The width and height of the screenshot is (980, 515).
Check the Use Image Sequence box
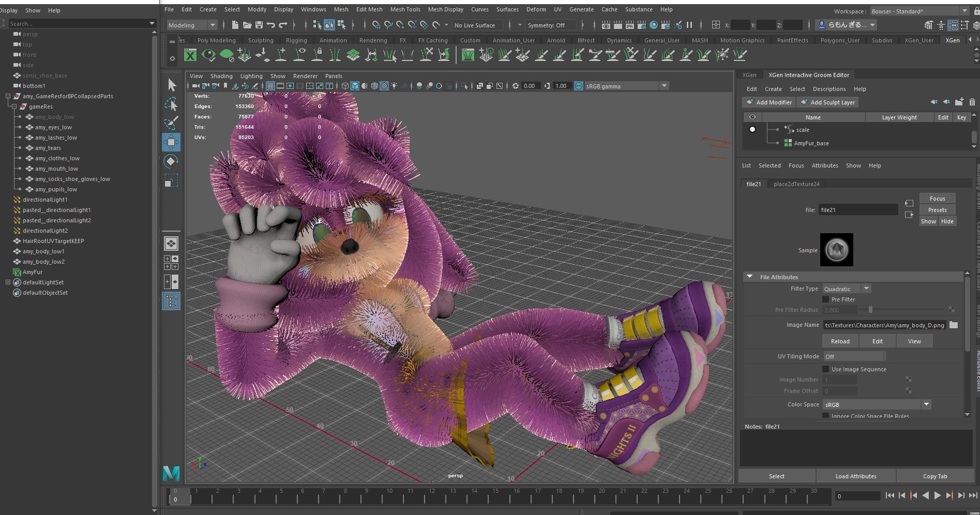tap(826, 369)
